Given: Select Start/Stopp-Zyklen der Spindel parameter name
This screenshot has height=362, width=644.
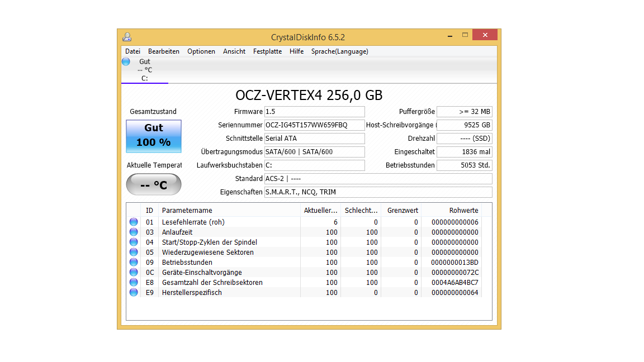Looking at the screenshot, I should (x=210, y=242).
